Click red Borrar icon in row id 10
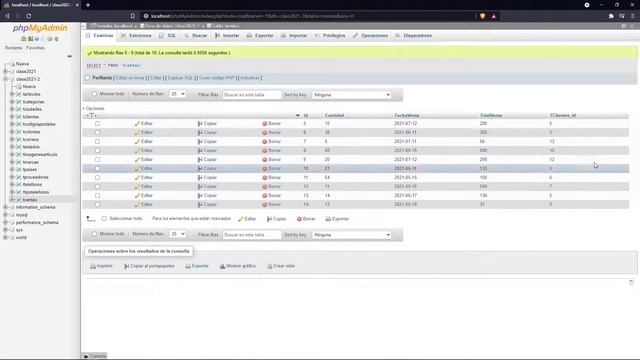The height and width of the screenshot is (360, 640). [264, 169]
